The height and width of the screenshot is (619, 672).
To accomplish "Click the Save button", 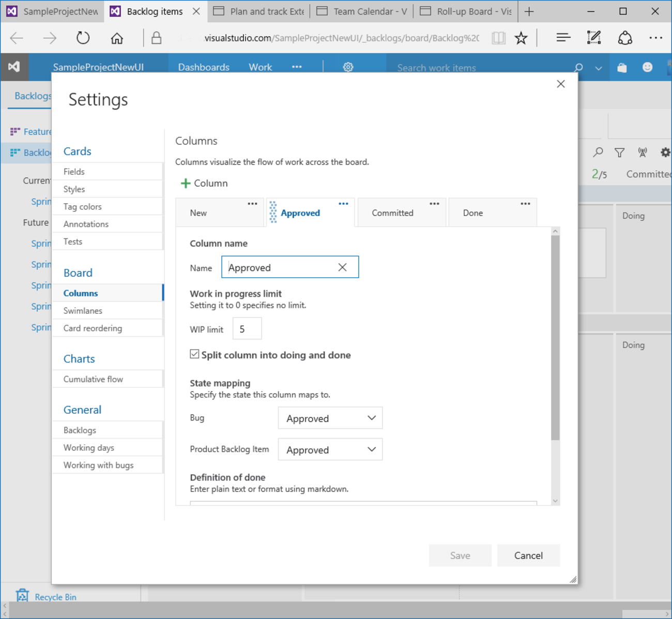I will (460, 555).
